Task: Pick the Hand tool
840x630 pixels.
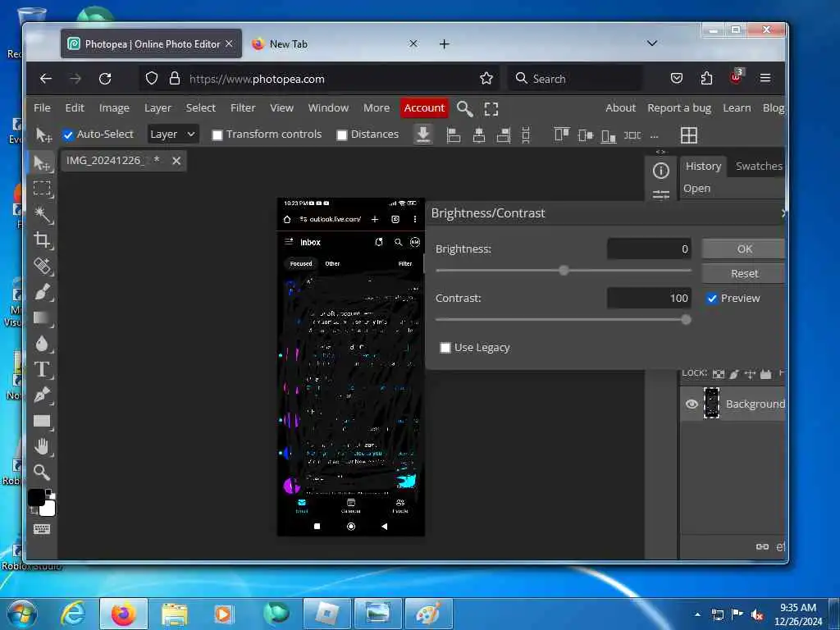Action: click(42, 446)
